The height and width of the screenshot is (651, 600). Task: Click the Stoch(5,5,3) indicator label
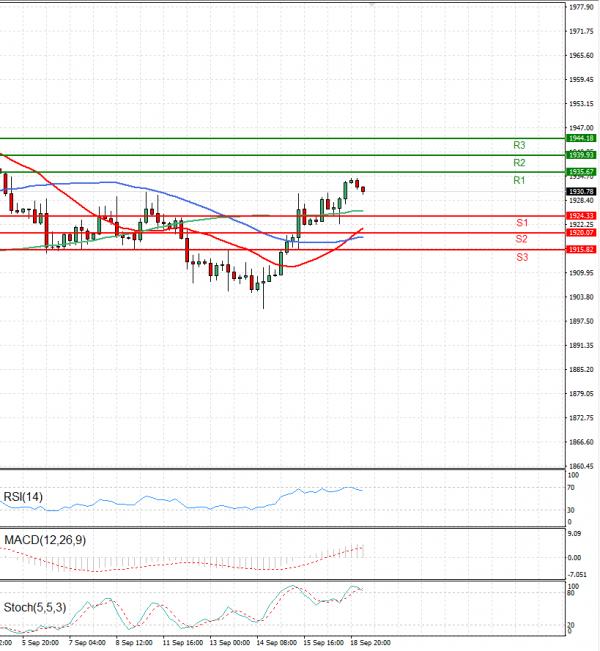(x=36, y=606)
